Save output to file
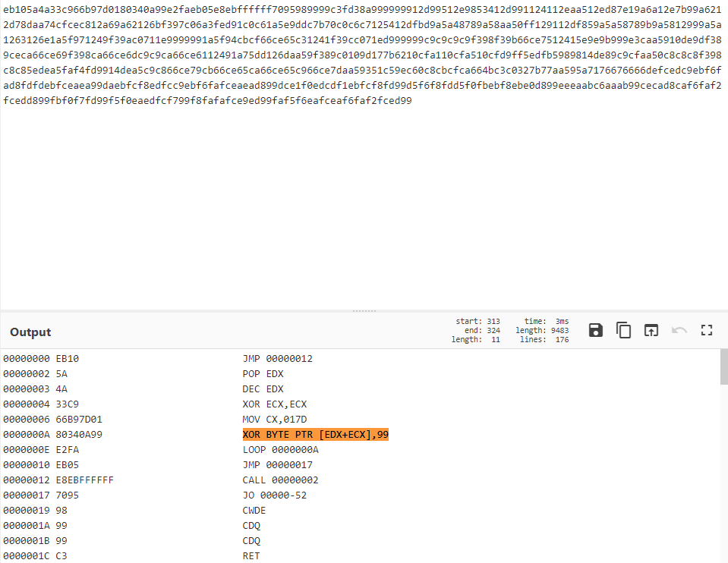Viewport: 728px width, 563px height. pos(596,330)
